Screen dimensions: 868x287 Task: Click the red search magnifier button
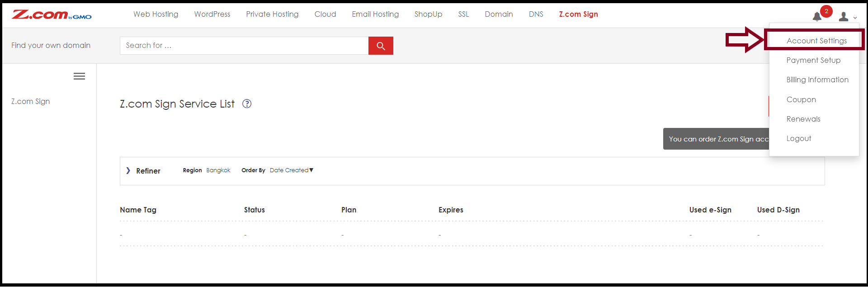[381, 46]
